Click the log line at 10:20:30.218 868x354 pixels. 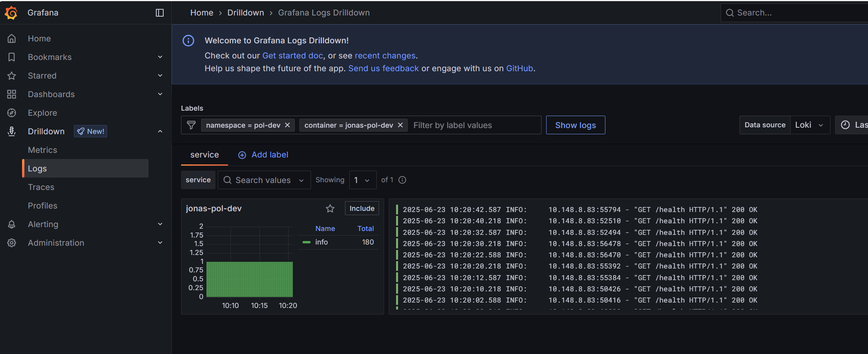pyautogui.click(x=580, y=244)
